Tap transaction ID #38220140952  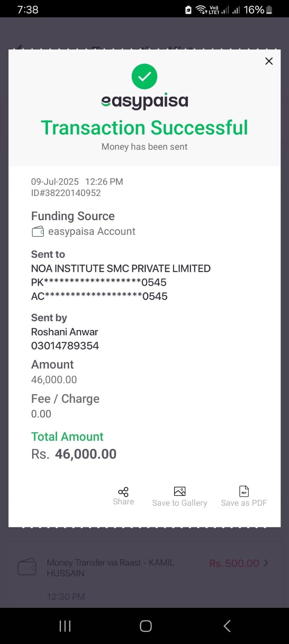click(x=66, y=193)
